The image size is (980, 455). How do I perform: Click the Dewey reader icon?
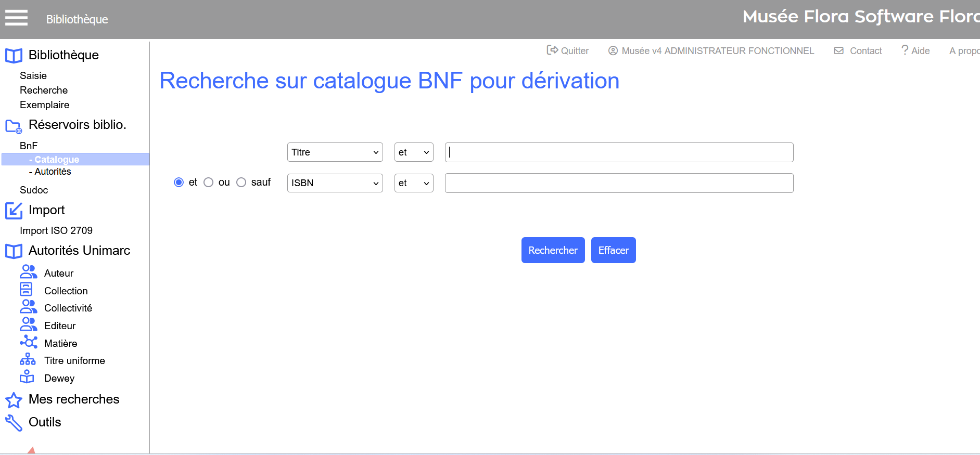[x=27, y=376]
